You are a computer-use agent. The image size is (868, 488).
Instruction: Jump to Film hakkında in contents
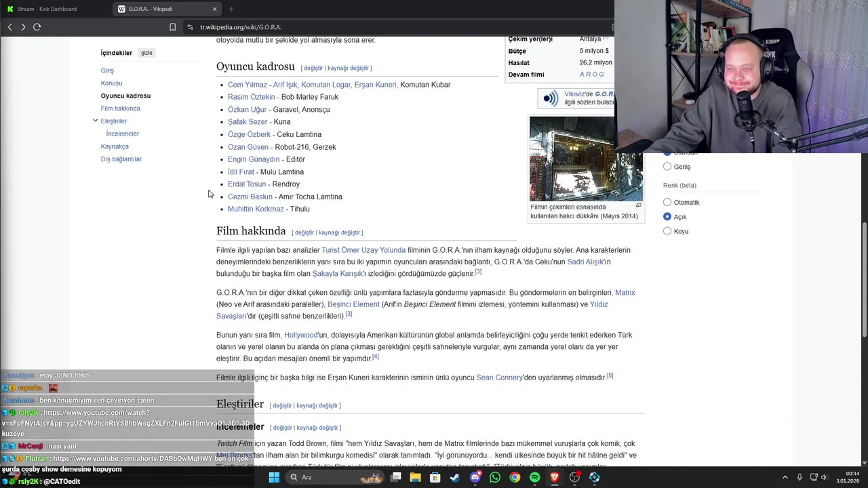(x=120, y=108)
